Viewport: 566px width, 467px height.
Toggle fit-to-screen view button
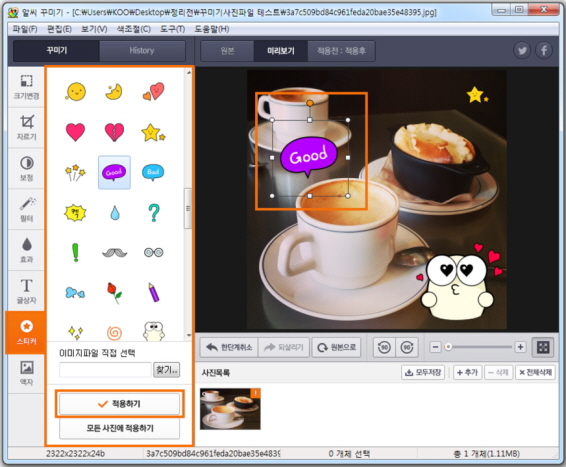[x=543, y=347]
